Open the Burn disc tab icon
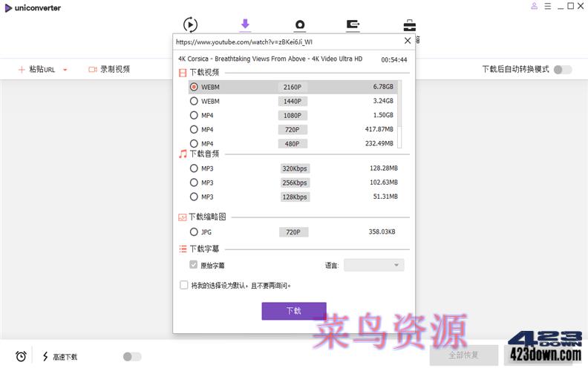The image size is (588, 371). [300, 24]
